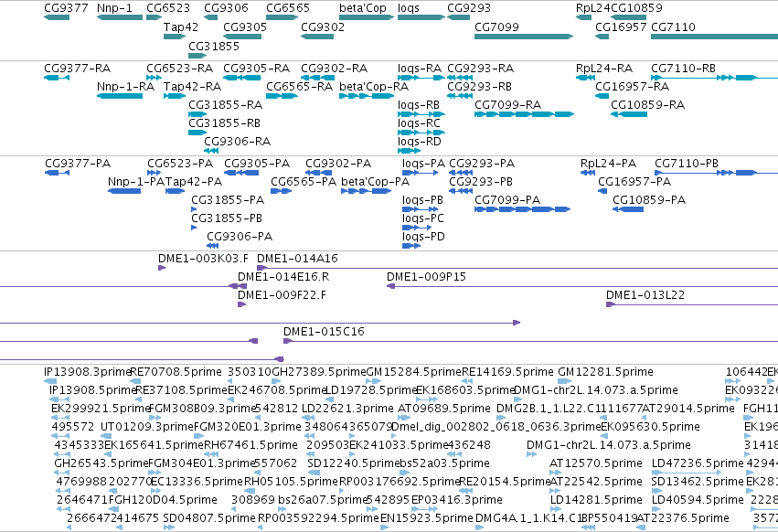The width and height of the screenshot is (778, 532).
Task: Click the Tap42 gene feature
Action: [175, 37]
